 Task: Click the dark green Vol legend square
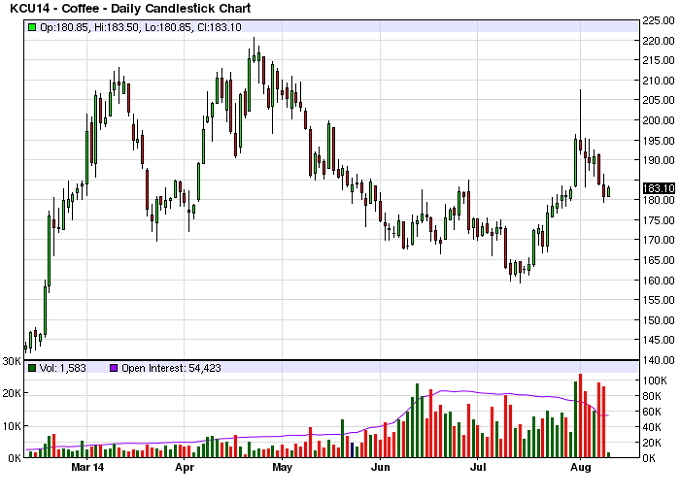point(32,368)
